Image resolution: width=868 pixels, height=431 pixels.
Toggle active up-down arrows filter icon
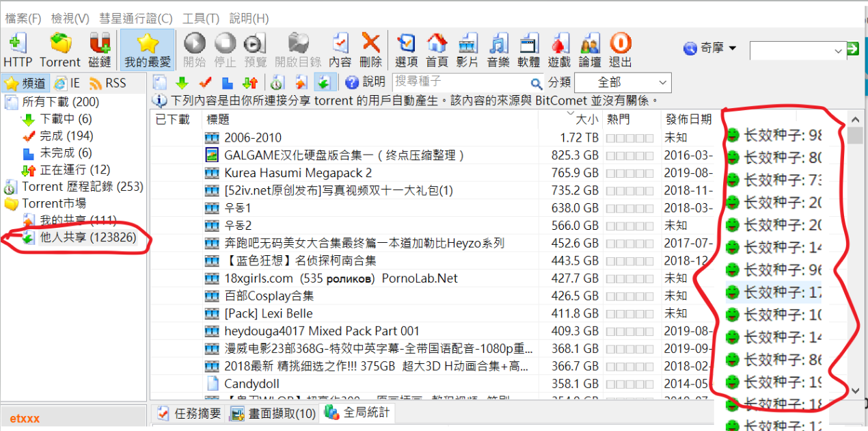(250, 83)
